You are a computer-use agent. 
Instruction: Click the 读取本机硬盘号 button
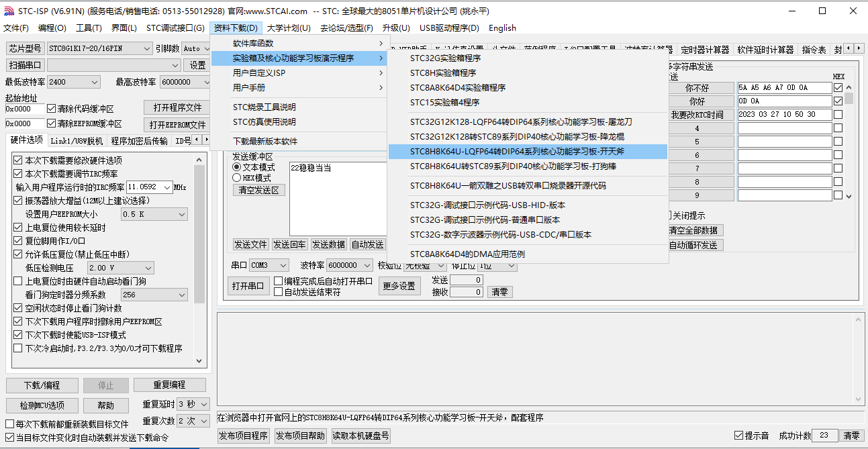point(360,436)
